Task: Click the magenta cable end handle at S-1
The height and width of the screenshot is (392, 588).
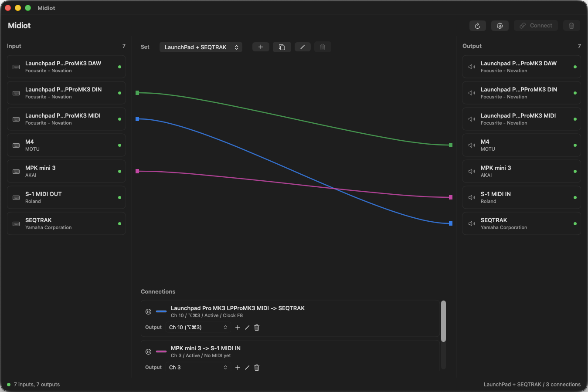Action: pyautogui.click(x=451, y=197)
